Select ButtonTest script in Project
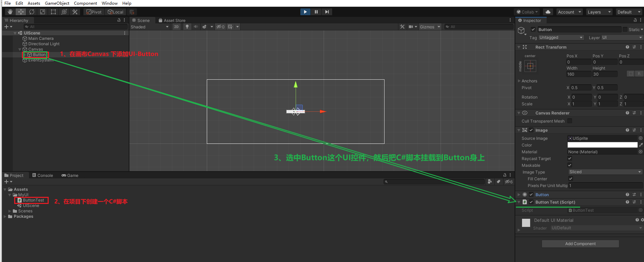644x262 pixels. 33,200
